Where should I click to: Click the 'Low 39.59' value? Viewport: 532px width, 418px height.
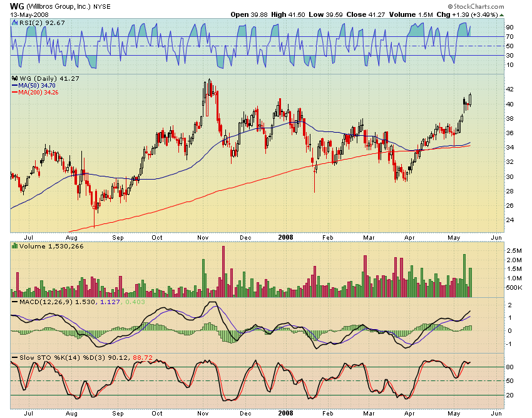325,14
